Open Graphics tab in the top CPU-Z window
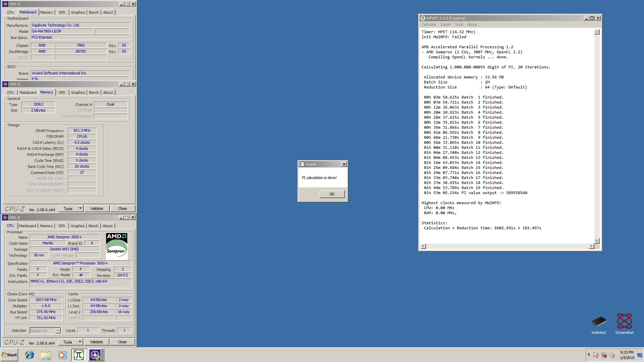This screenshot has width=644, height=362. (78, 12)
